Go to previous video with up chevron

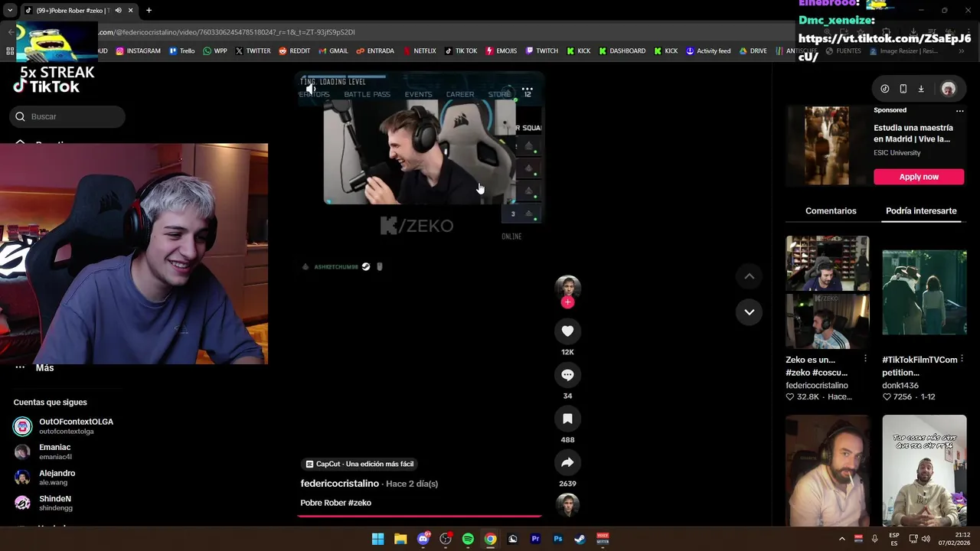coord(749,276)
